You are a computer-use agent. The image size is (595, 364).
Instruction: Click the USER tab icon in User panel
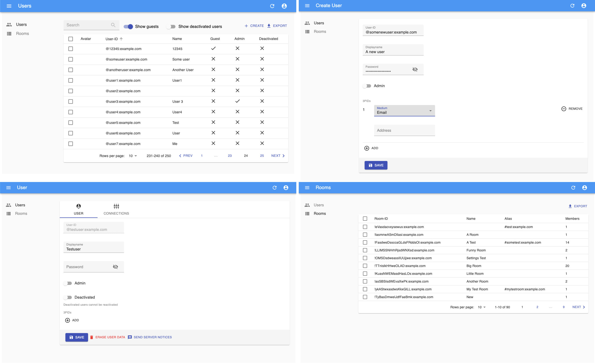(x=78, y=206)
